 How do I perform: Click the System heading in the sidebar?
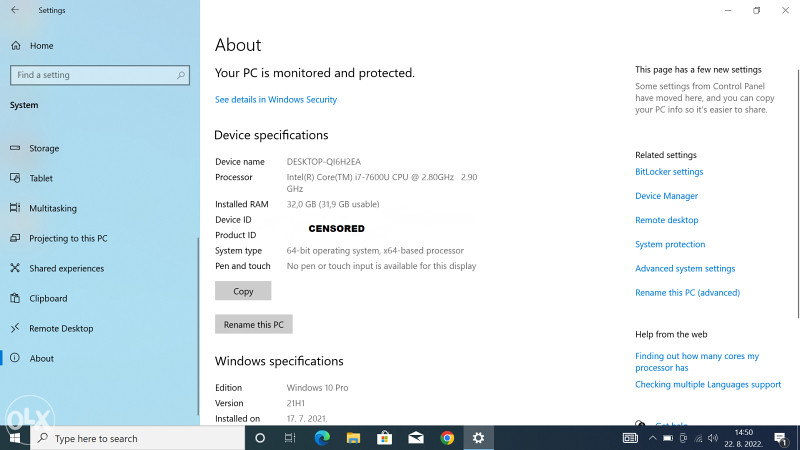[24, 105]
